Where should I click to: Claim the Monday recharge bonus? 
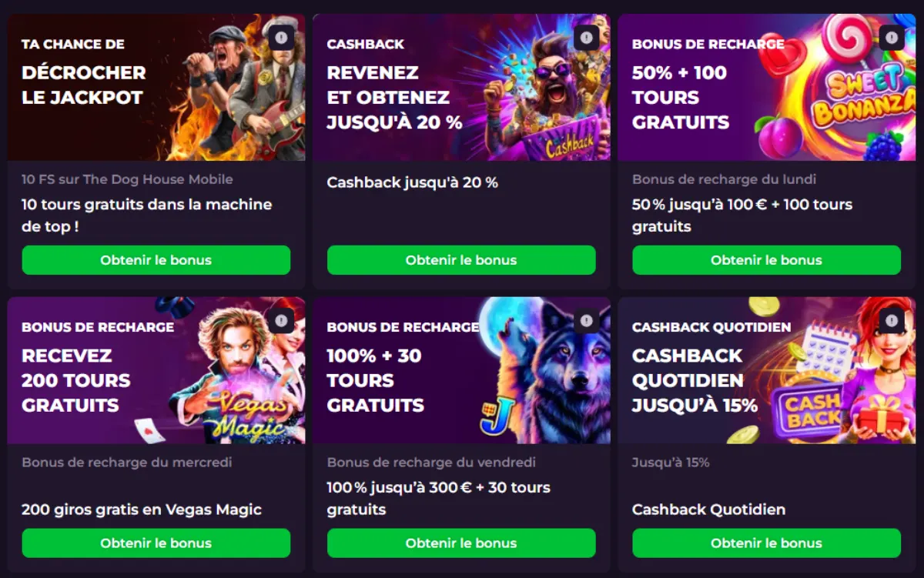click(x=765, y=260)
